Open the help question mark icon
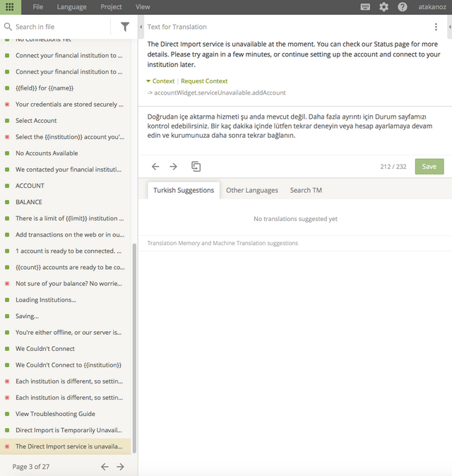This screenshot has height=476, width=452. click(403, 7)
